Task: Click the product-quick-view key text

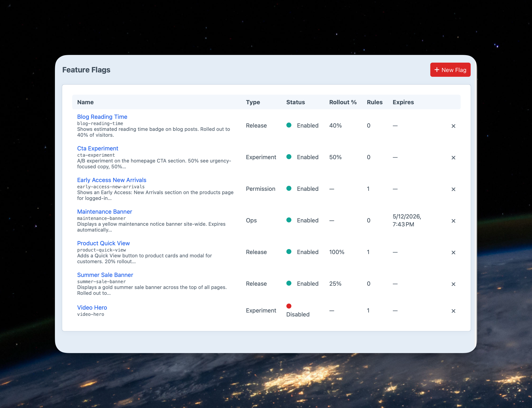Action: coord(101,250)
